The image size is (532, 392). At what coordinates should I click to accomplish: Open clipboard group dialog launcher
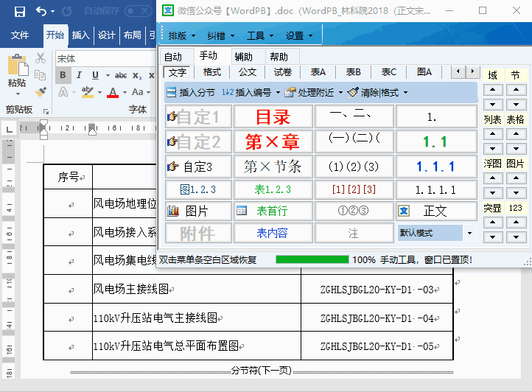pyautogui.click(x=46, y=111)
